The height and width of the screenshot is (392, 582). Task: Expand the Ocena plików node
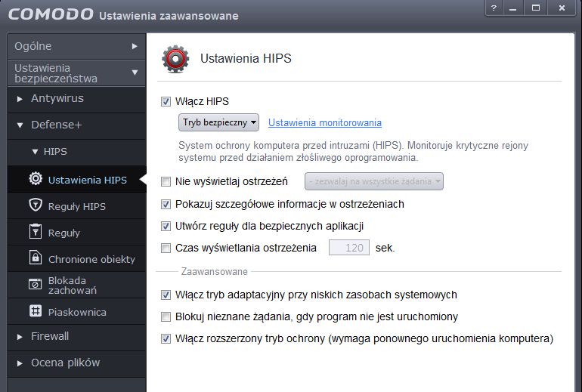tap(20, 363)
